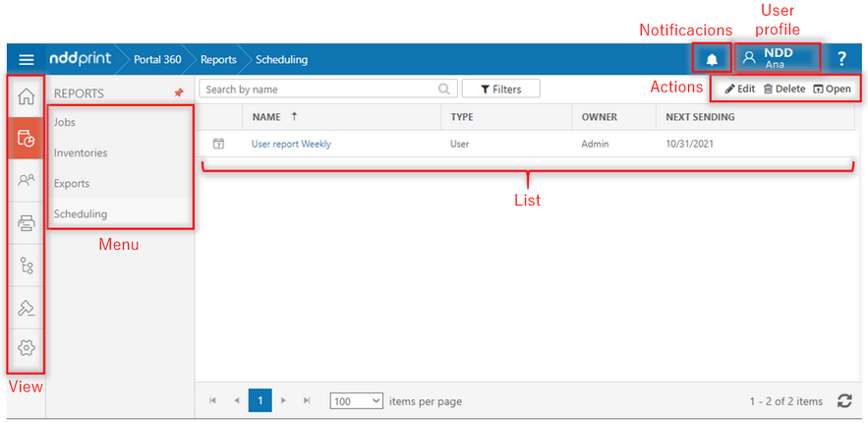This screenshot has width=868, height=423.
Task: Go to the Home view icon
Action: point(27,96)
